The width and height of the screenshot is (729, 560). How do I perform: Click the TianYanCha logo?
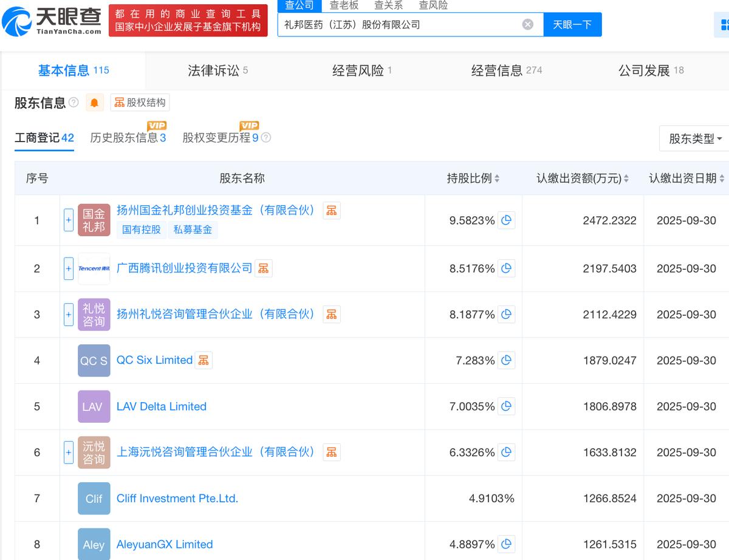[52, 20]
